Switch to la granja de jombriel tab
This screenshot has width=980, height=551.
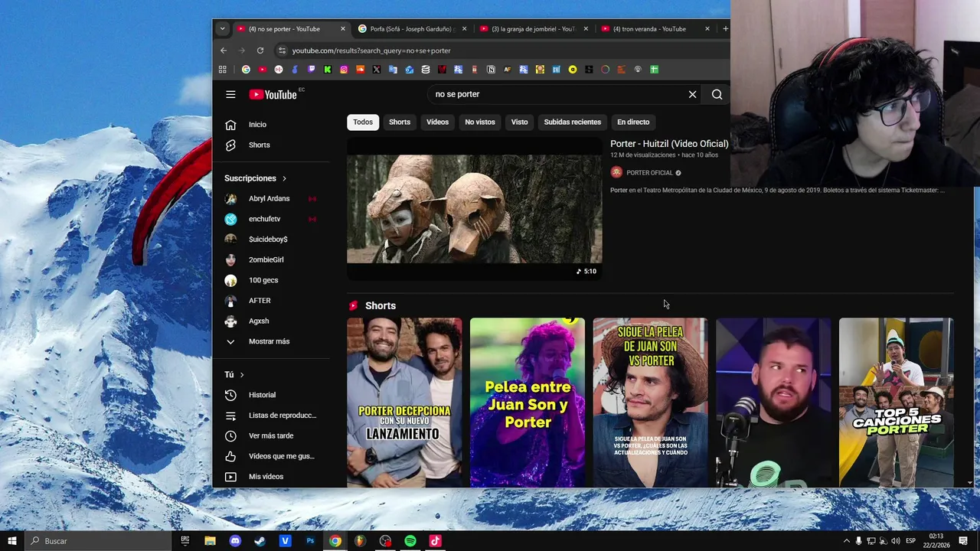533,29
